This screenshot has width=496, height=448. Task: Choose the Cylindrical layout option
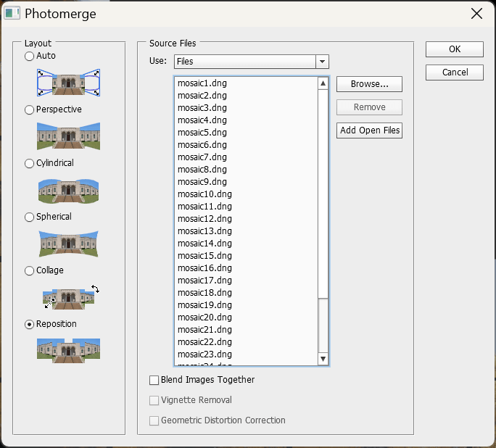[x=30, y=163]
